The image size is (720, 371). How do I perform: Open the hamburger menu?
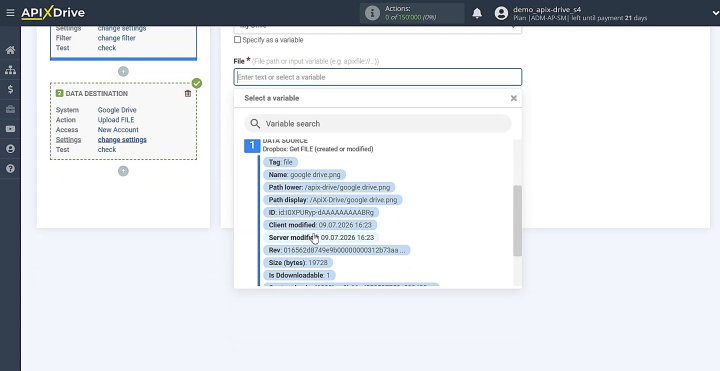(x=10, y=13)
